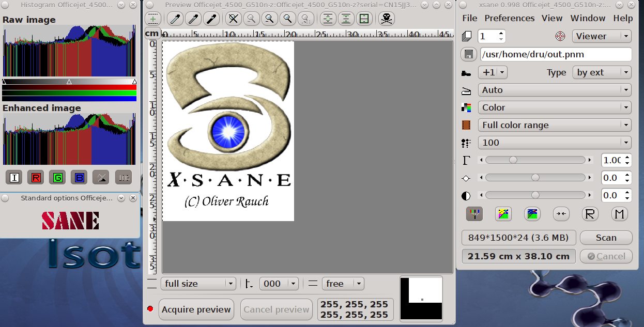Toggle the green G histogram channel
This screenshot has width=644, height=327.
pyautogui.click(x=57, y=177)
